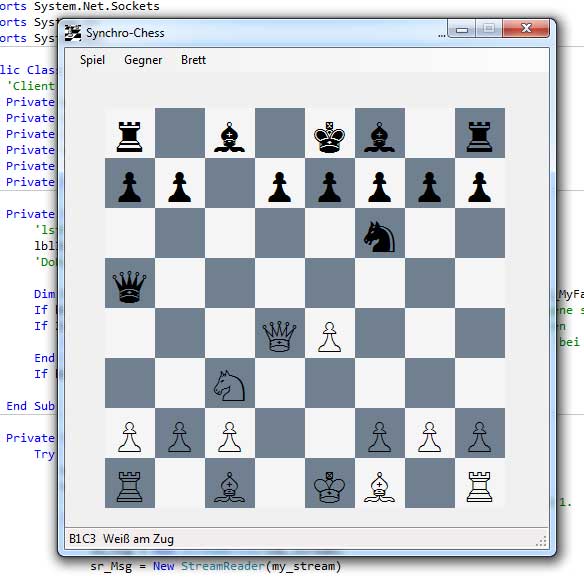Select the black king on e8
584x581 pixels.
[x=329, y=137]
